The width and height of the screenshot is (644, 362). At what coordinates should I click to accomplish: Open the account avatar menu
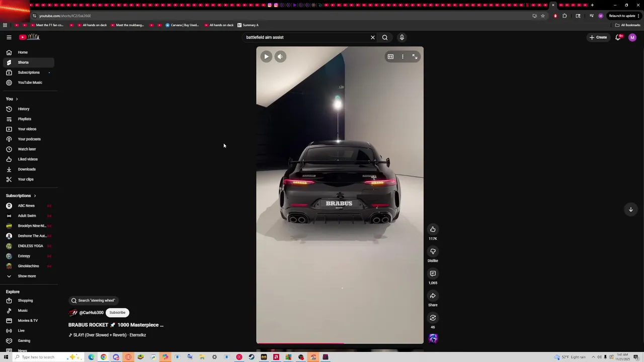[632, 37]
